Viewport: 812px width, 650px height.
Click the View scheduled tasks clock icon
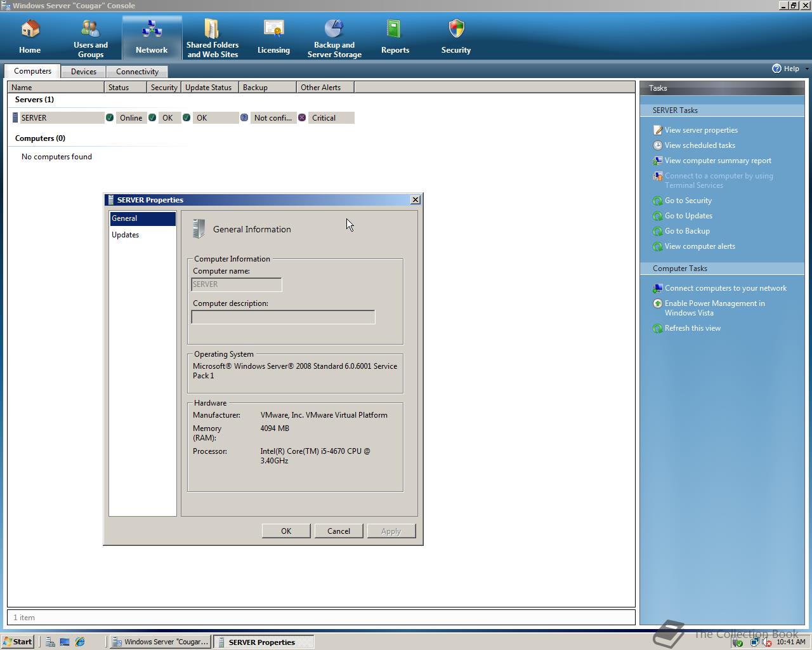point(658,145)
